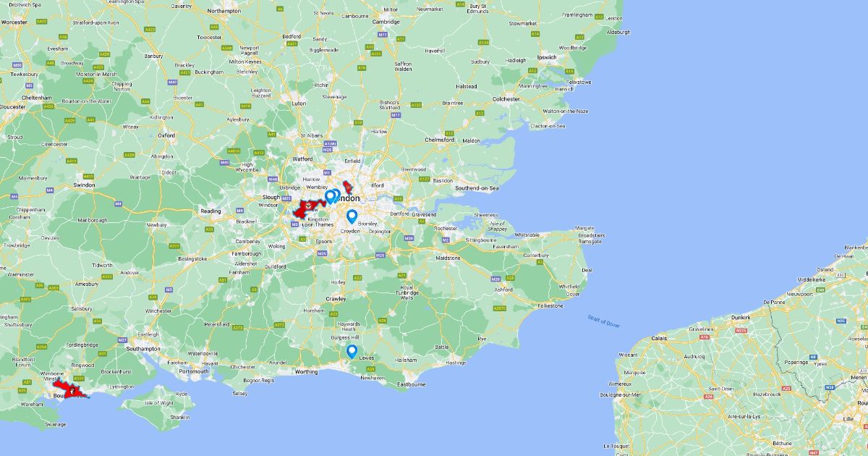This screenshot has height=456, width=868.
Task: Click the Southampton city label
Action: click(142, 349)
